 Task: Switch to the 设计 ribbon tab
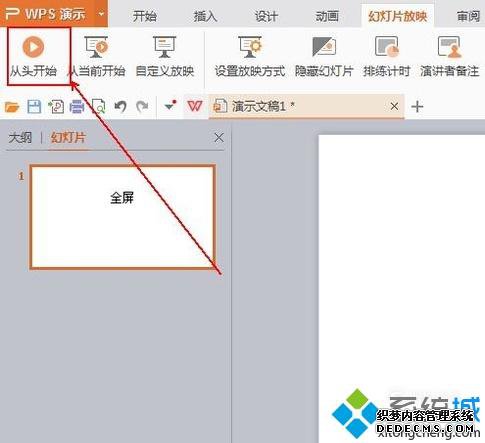point(266,16)
